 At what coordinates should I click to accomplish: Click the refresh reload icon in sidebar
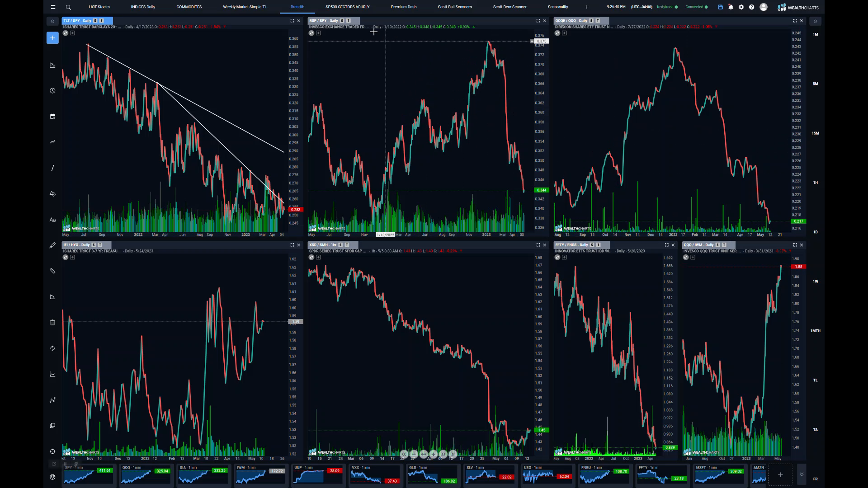[52, 348]
